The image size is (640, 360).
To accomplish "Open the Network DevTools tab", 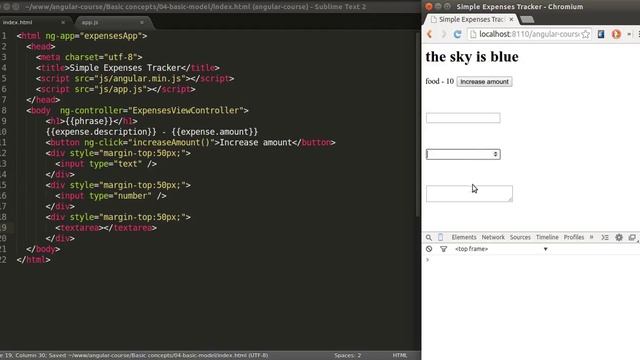I will pos(493,237).
